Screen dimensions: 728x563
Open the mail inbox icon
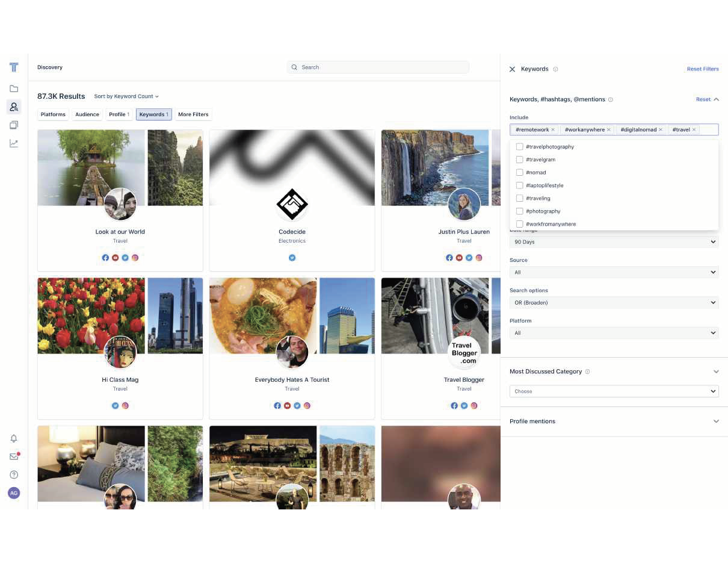[x=14, y=456]
